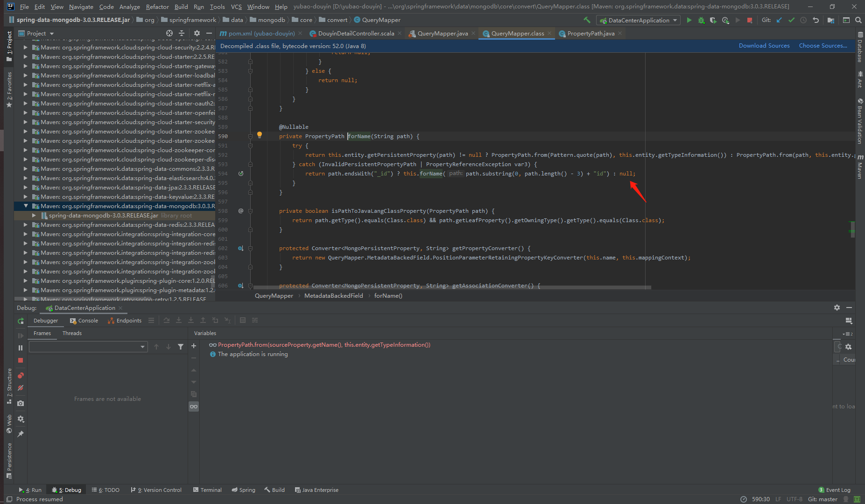865x504 pixels.
Task: Open Debug panel settings gear
Action: click(x=837, y=308)
